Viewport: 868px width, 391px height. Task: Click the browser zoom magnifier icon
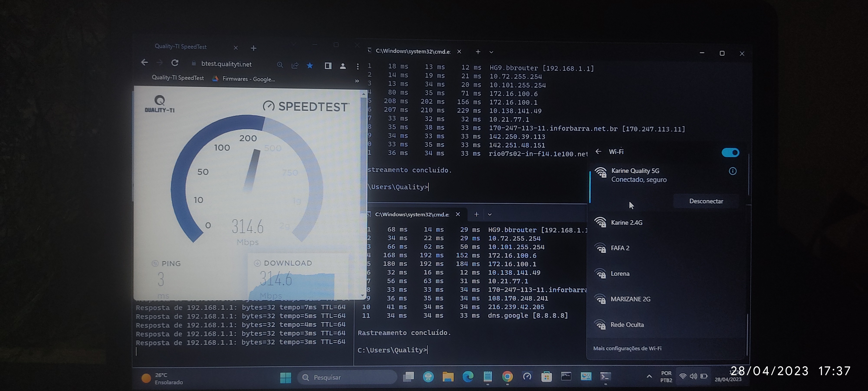point(280,65)
